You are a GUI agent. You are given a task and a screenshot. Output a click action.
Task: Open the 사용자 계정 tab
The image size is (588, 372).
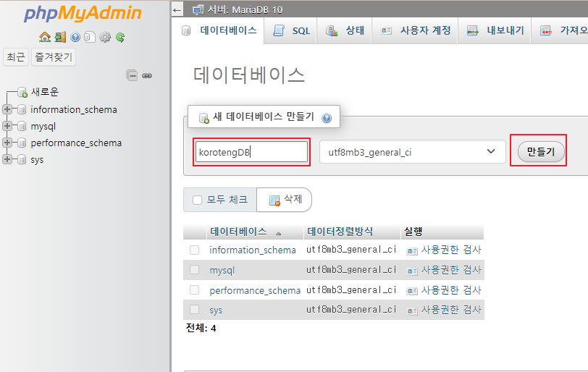[415, 30]
